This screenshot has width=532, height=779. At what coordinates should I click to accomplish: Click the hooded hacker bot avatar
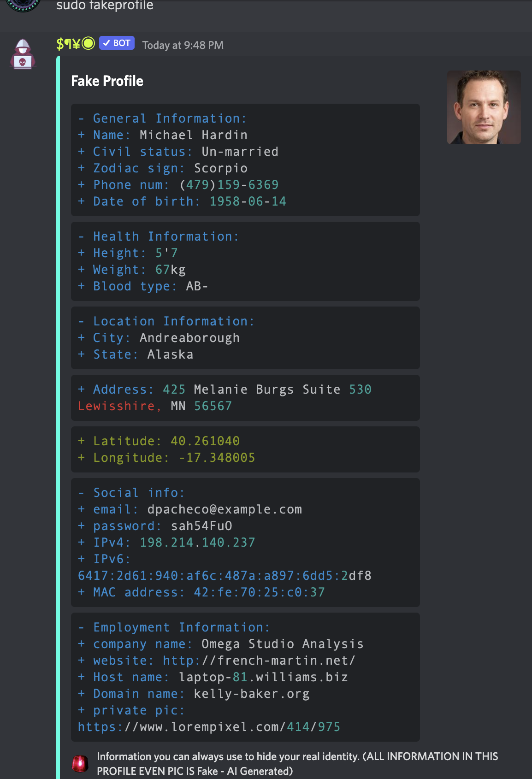coord(23,54)
